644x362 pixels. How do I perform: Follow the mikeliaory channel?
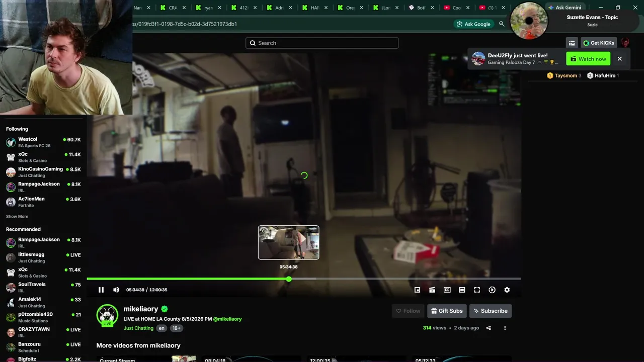[408, 311]
